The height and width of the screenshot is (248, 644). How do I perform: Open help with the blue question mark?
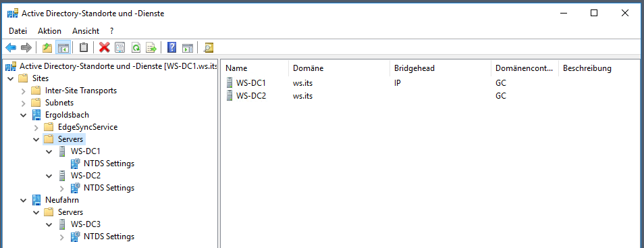172,48
